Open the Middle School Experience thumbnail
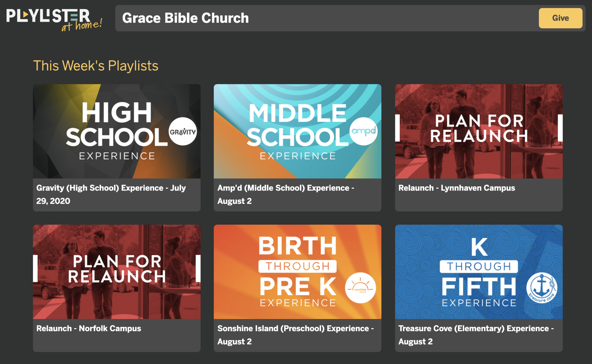Viewport: 592px width, 364px height. [x=298, y=131]
